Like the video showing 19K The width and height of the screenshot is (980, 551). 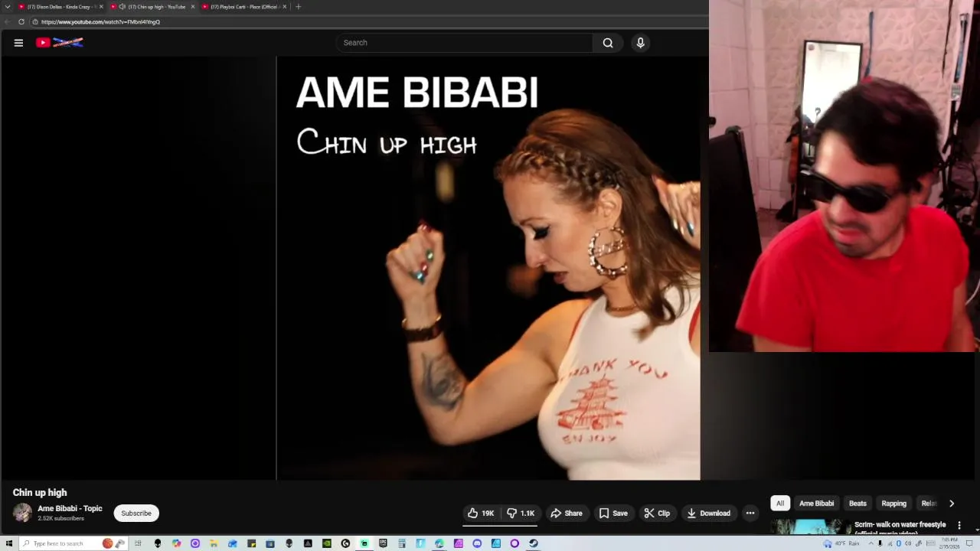point(481,514)
